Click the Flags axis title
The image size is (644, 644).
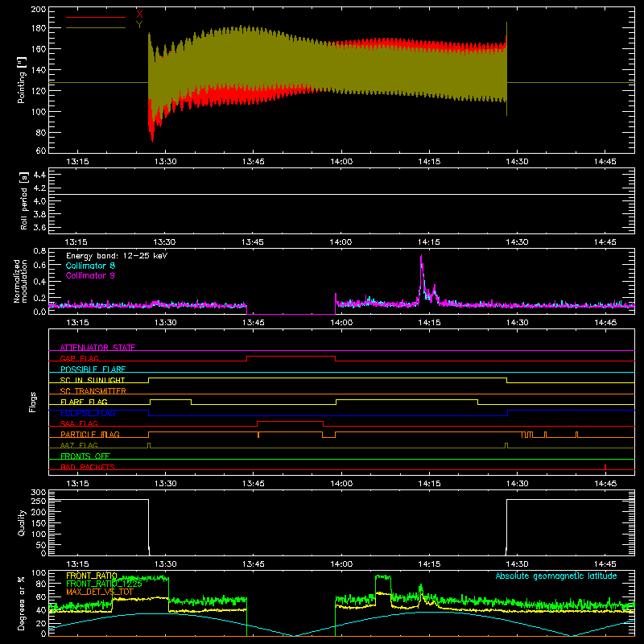(x=32, y=402)
